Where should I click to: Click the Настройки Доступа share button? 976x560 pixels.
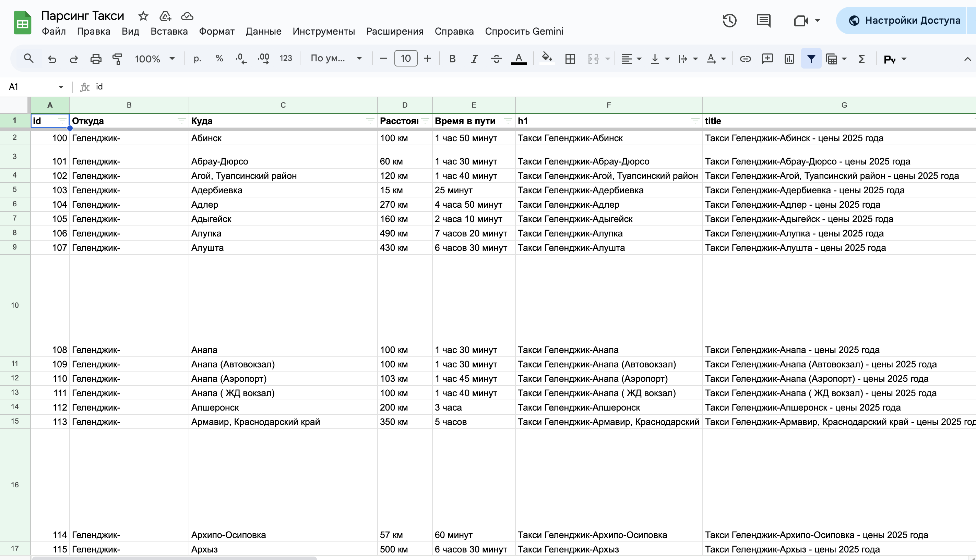tap(904, 20)
